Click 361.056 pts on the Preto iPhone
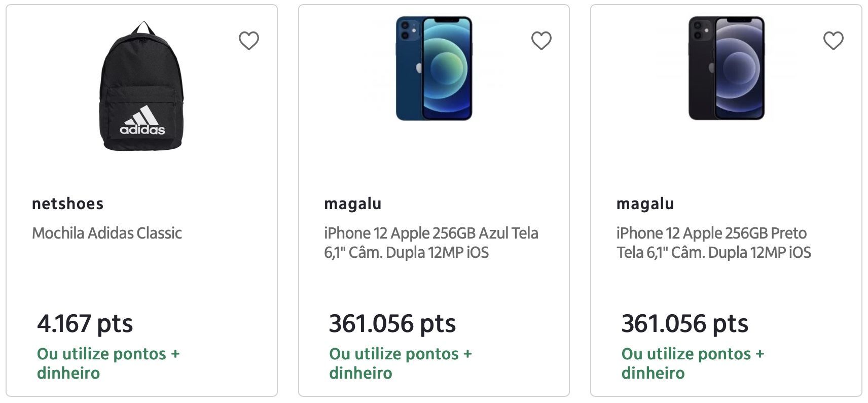Image resolution: width=868 pixels, height=403 pixels. (685, 323)
